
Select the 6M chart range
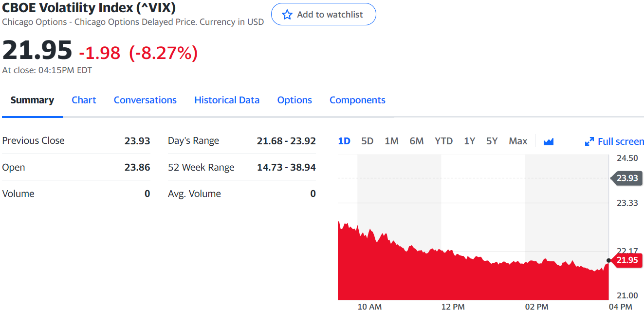417,141
